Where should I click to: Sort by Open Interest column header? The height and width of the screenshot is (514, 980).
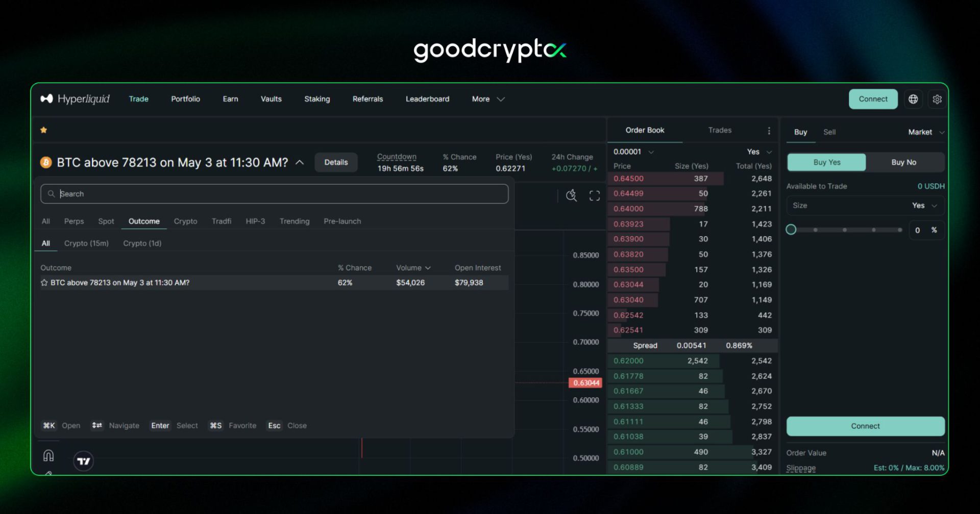pos(478,268)
